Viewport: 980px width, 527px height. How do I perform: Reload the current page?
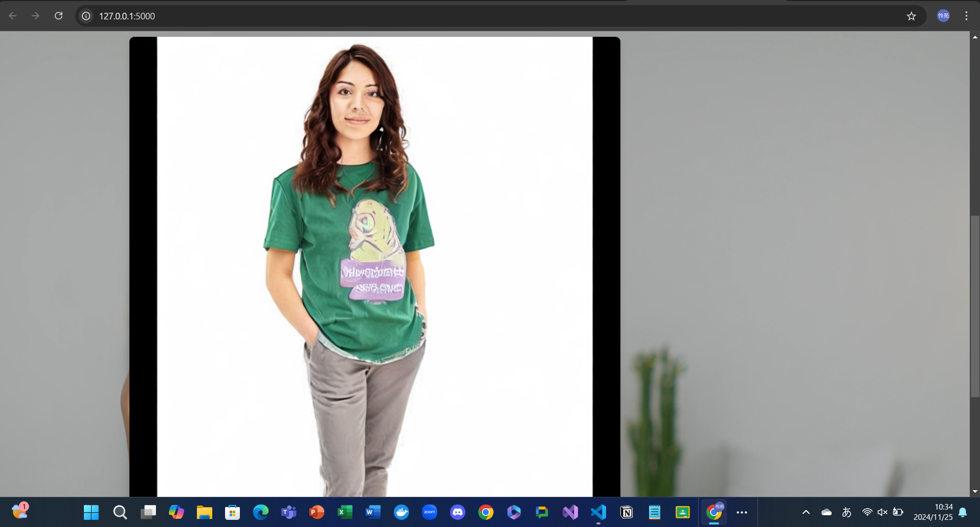(59, 16)
